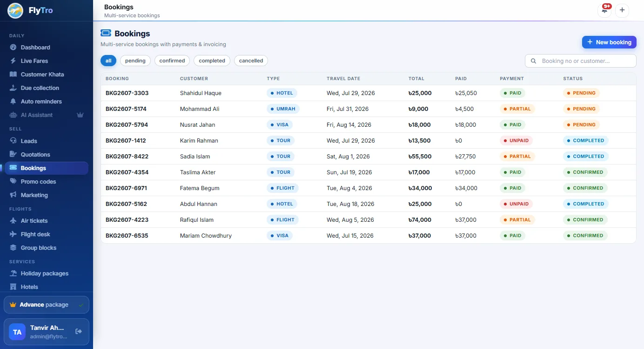Click the New booking button
This screenshot has height=349, width=644.
(609, 42)
